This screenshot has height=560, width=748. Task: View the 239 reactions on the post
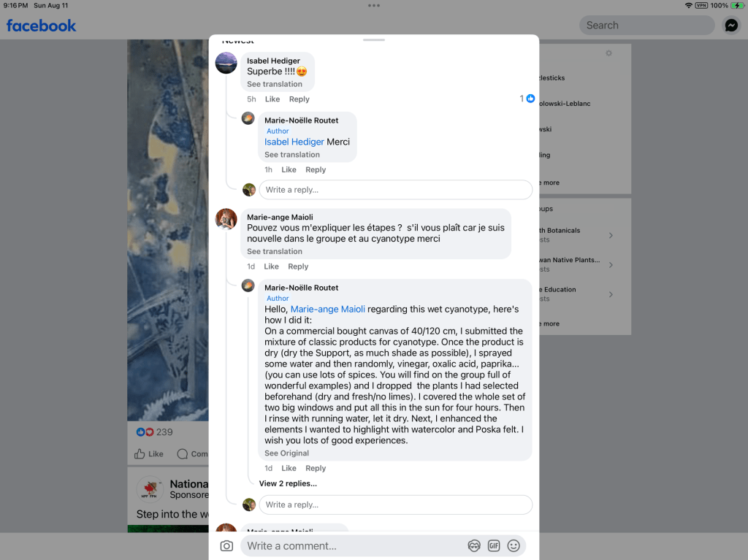click(155, 431)
